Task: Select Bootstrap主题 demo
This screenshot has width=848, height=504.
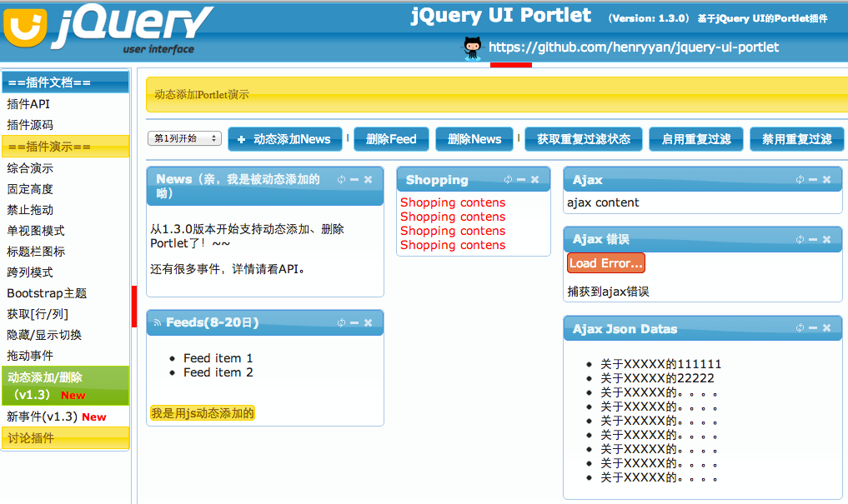Action: click(x=47, y=293)
